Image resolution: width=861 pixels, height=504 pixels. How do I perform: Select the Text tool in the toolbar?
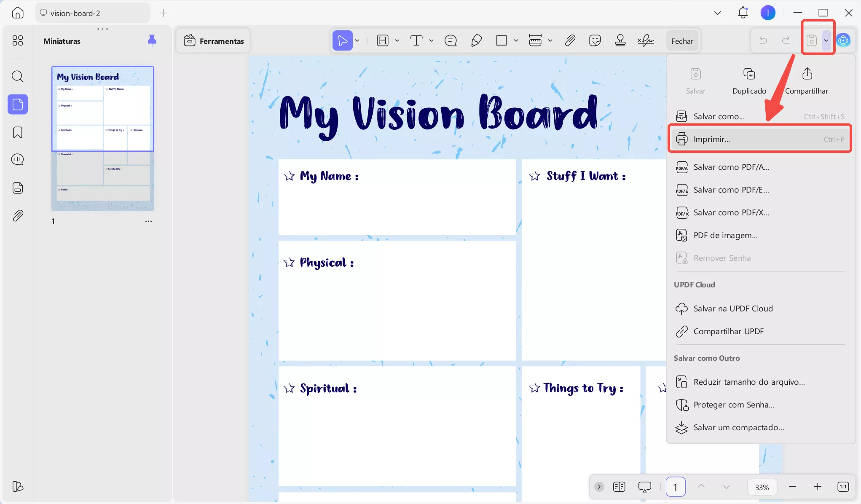pos(417,40)
